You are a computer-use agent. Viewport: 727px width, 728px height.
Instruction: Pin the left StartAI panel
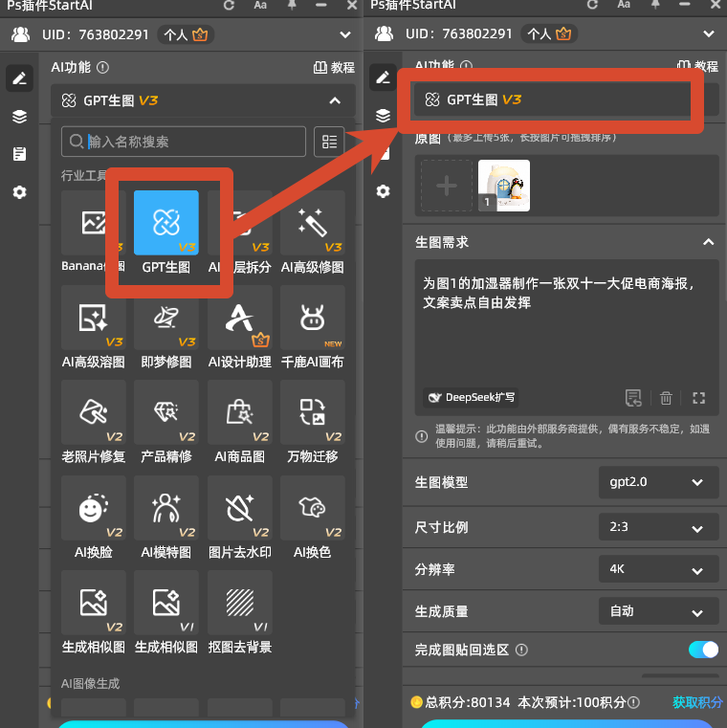point(292,5)
